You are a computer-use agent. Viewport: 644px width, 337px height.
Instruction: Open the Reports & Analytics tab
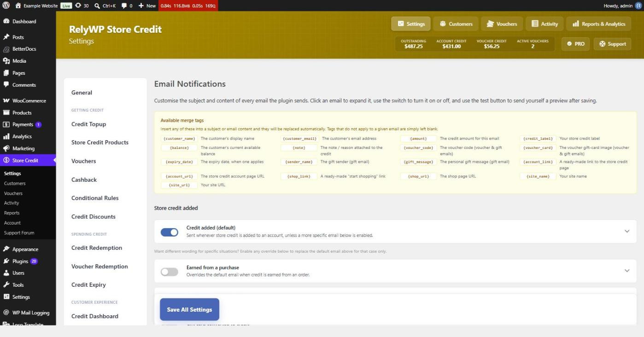[598, 24]
